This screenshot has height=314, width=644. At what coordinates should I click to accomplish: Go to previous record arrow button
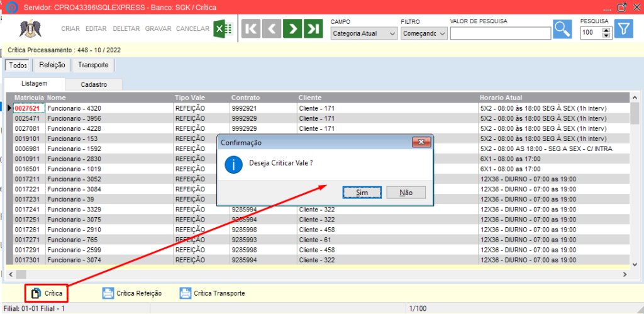click(x=272, y=29)
